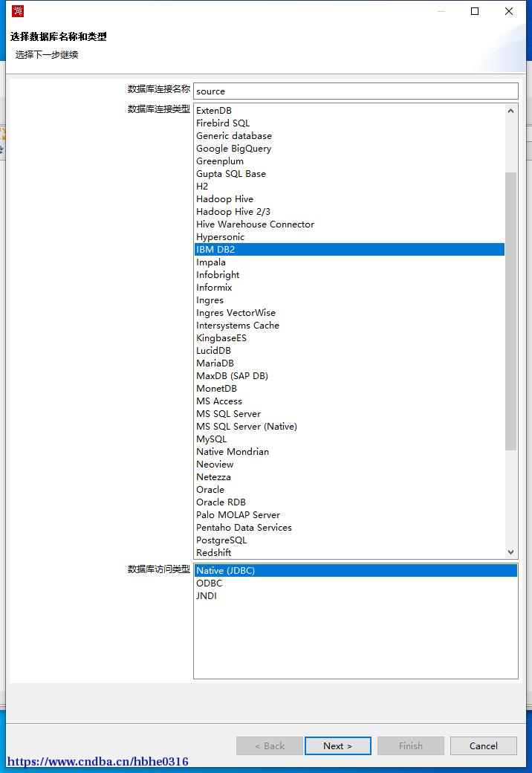Select Gupta SQL Base
This screenshot has width=532, height=773.
pos(350,173)
